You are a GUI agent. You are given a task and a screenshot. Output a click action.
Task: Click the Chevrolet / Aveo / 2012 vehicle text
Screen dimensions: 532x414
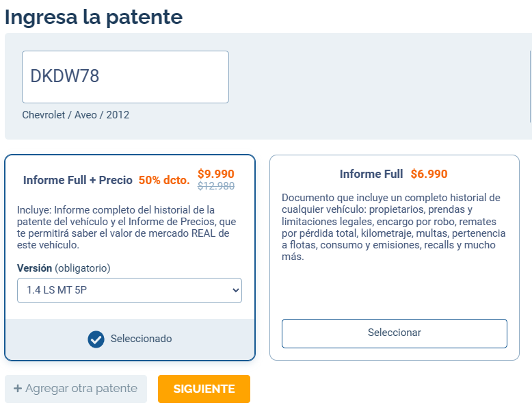[x=76, y=115]
